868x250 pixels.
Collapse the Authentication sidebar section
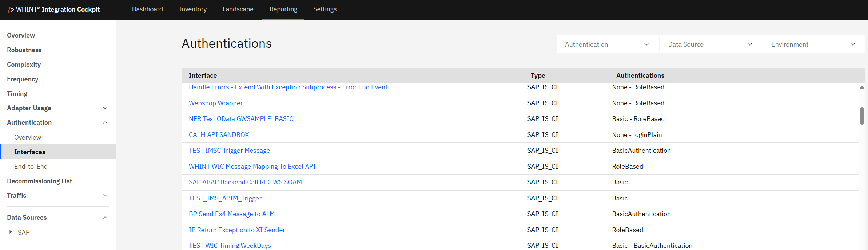105,122
